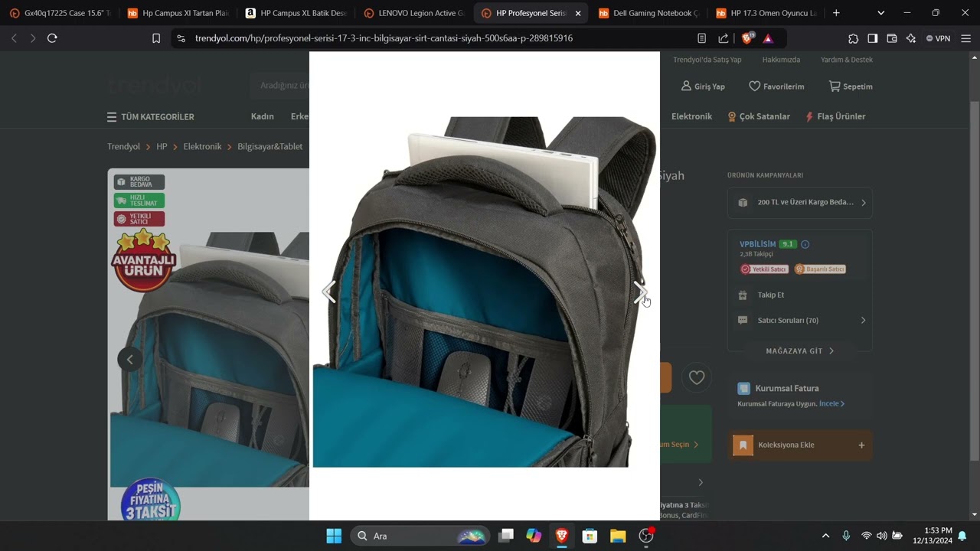
Task: Open File Explorer from taskbar
Action: pyautogui.click(x=618, y=536)
